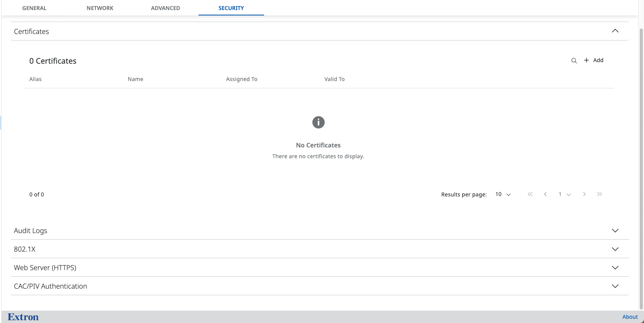644x323 pixels.
Task: Click the Add certificate plus button
Action: pos(593,60)
